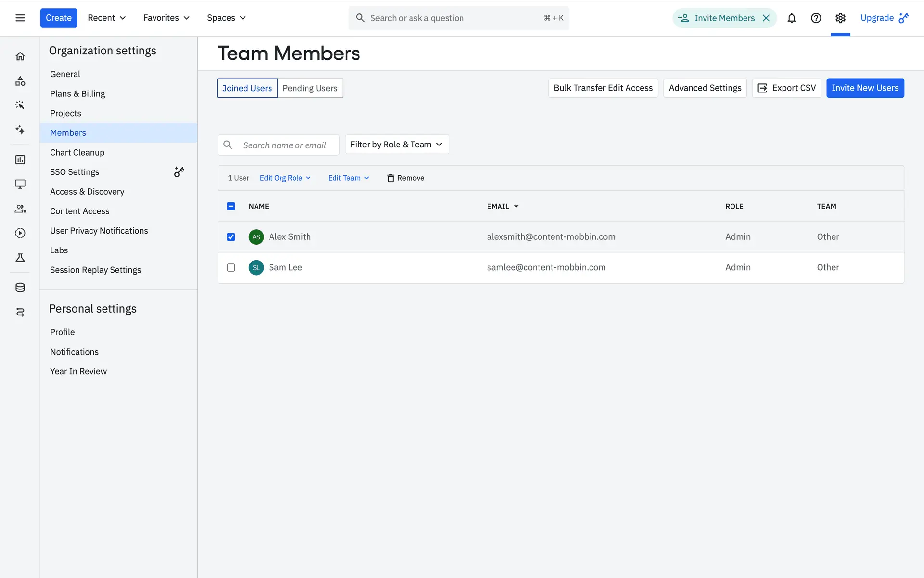
Task: Click the Export CSV button
Action: (x=786, y=88)
